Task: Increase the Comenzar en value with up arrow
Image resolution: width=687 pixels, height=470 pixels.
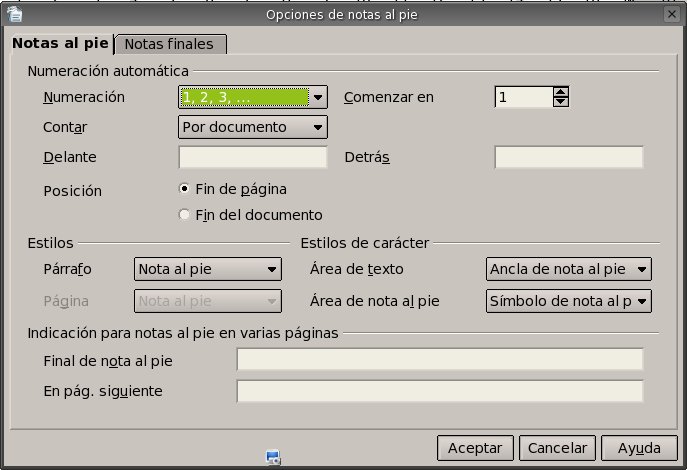Action: click(x=561, y=92)
